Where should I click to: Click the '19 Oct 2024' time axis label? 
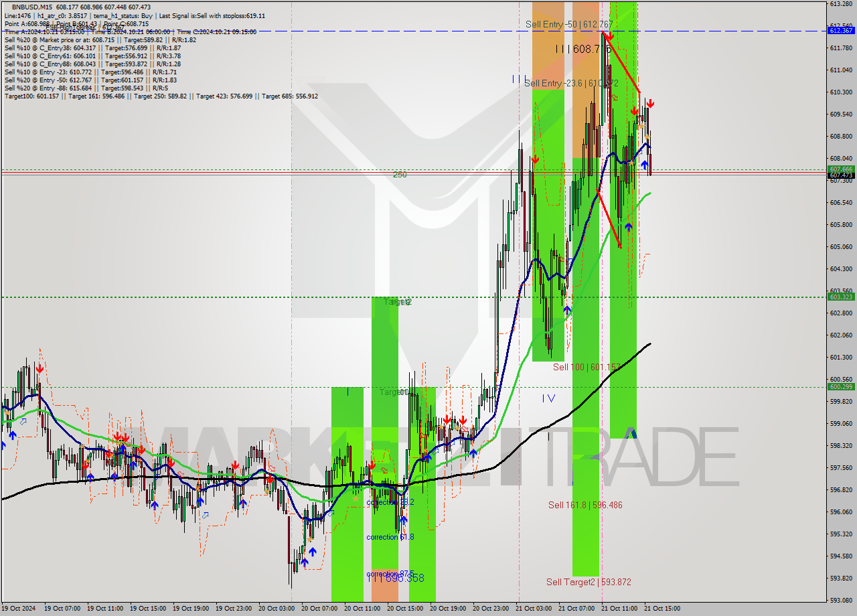coord(19,609)
